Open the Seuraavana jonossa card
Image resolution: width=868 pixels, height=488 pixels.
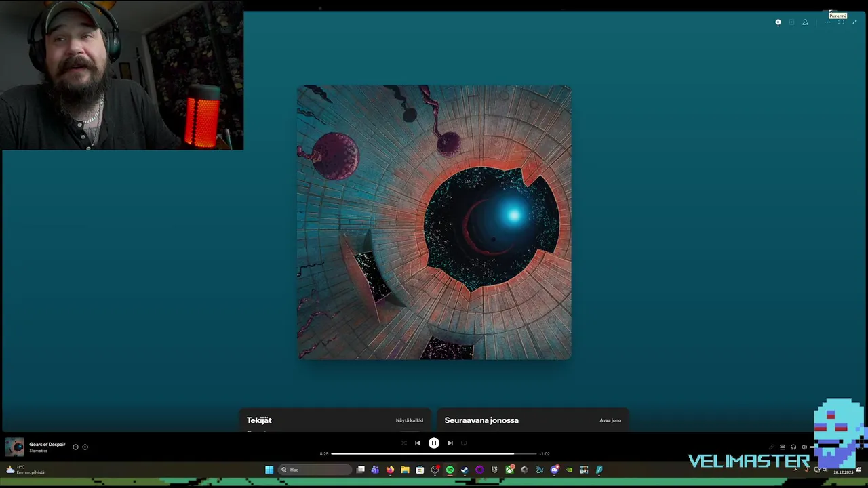533,420
